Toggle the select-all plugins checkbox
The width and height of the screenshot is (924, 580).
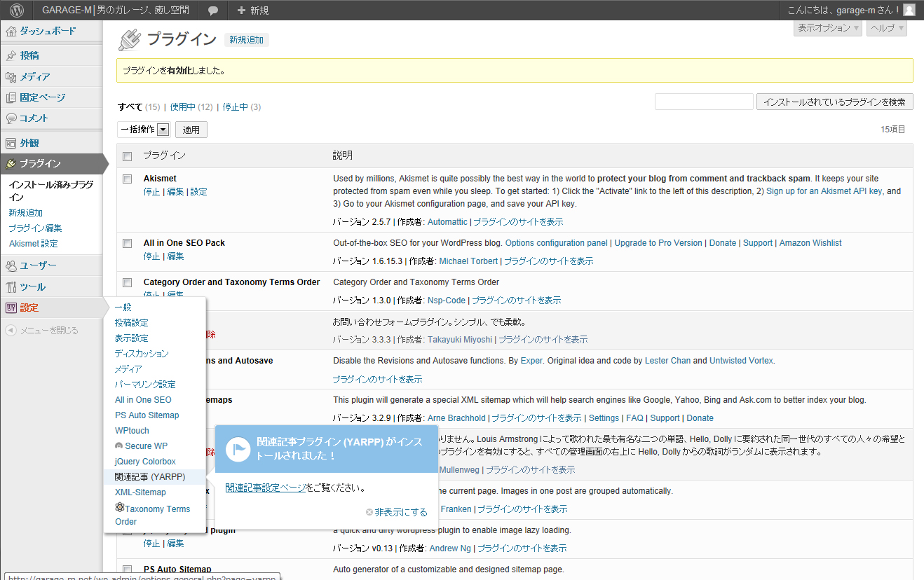(x=128, y=156)
